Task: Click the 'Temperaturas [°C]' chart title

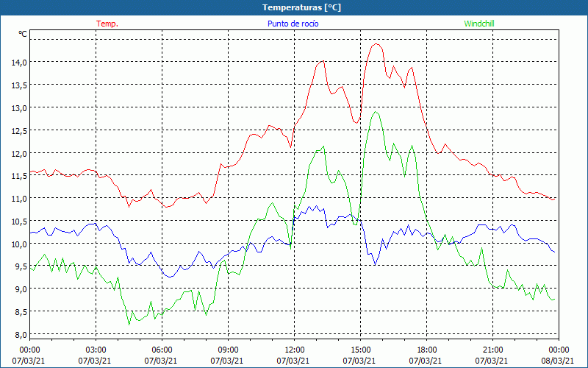Action: (x=301, y=7)
